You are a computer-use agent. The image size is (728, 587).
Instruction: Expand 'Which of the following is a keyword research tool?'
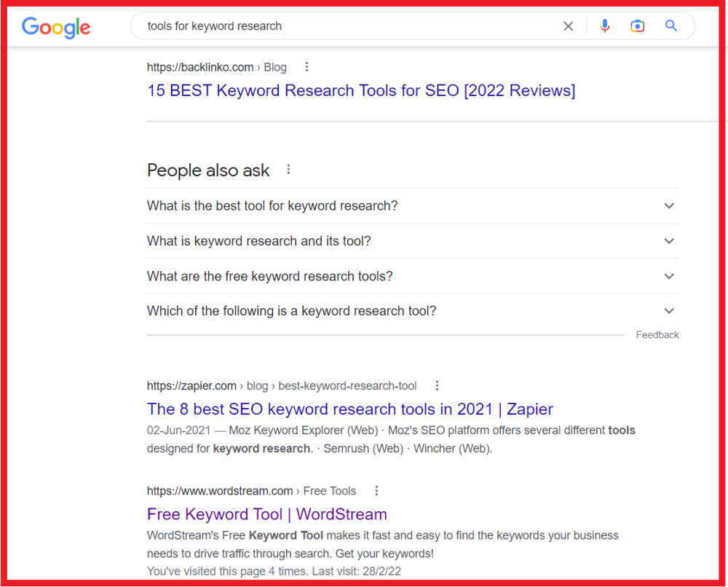(669, 310)
